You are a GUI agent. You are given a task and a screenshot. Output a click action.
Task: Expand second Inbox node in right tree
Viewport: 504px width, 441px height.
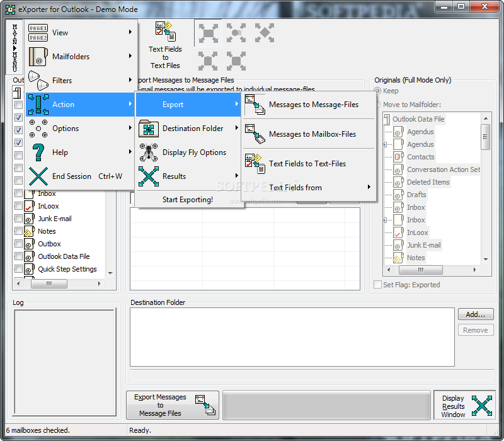pos(386,220)
